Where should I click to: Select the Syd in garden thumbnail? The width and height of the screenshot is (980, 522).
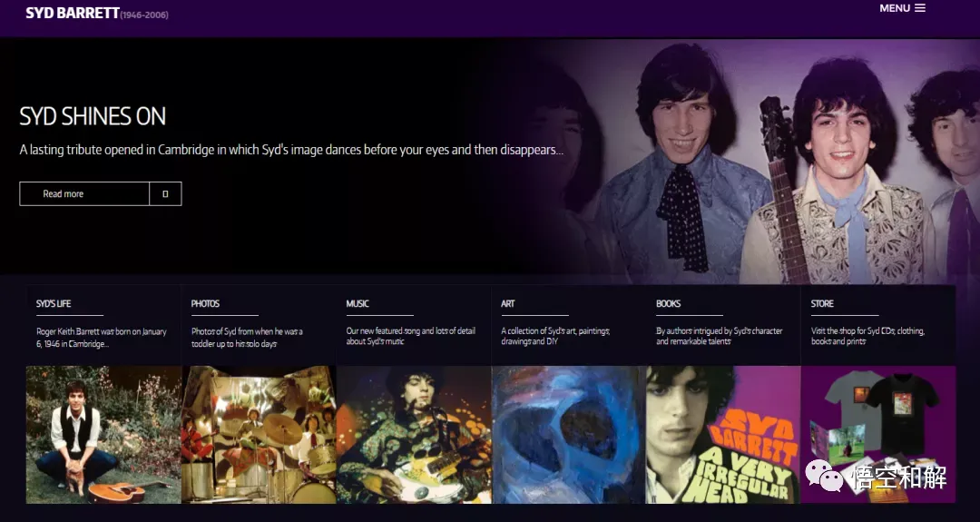tap(103, 435)
